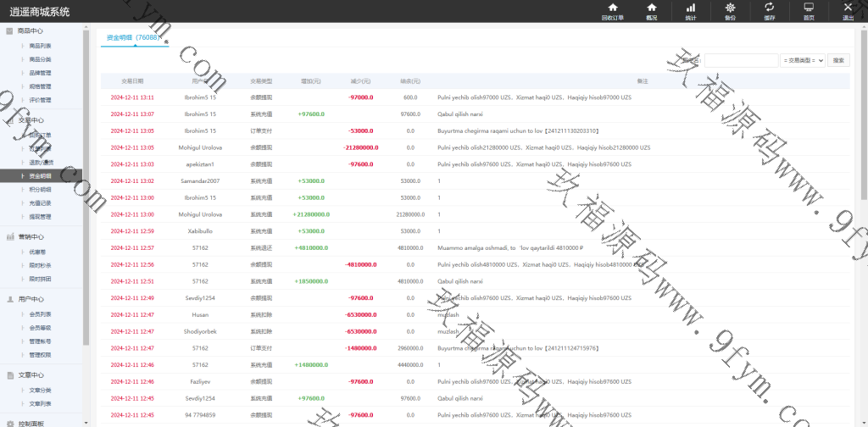Open 会员列表 in the sidebar
The image size is (868, 427).
pyautogui.click(x=40, y=314)
